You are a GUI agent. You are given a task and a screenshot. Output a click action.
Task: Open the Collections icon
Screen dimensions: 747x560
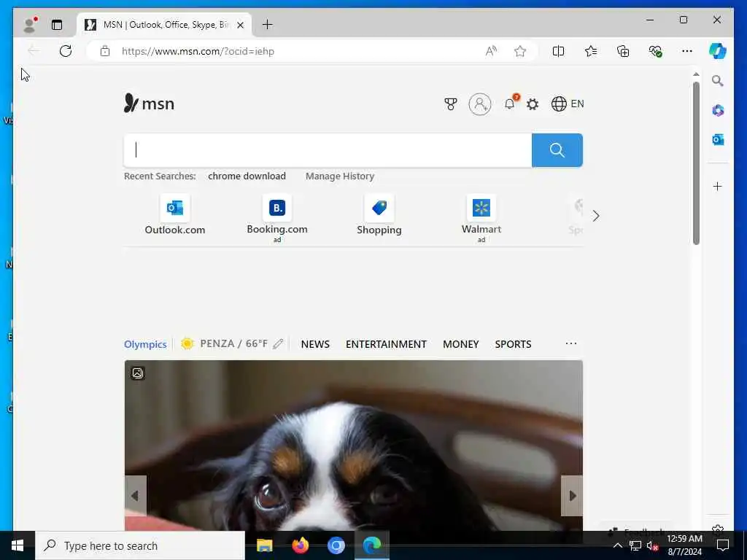[x=623, y=51]
